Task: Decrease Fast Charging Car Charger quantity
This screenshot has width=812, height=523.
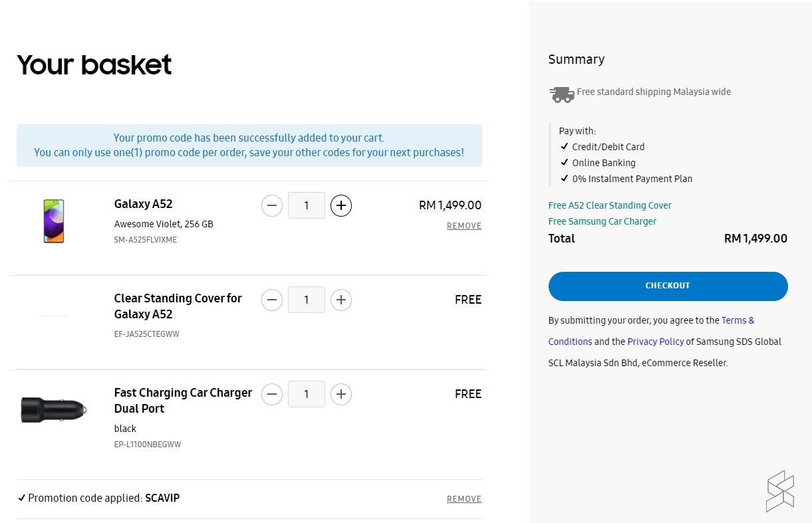Action: click(271, 394)
